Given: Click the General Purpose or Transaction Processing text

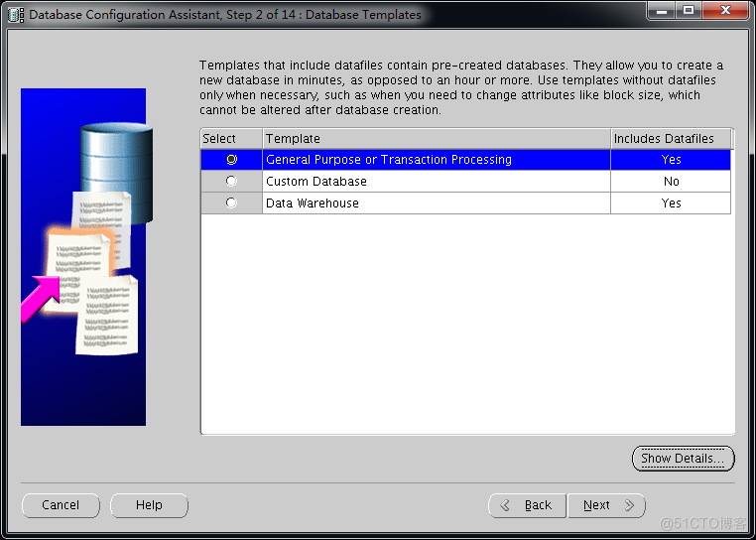Looking at the screenshot, I should pyautogui.click(x=389, y=159).
